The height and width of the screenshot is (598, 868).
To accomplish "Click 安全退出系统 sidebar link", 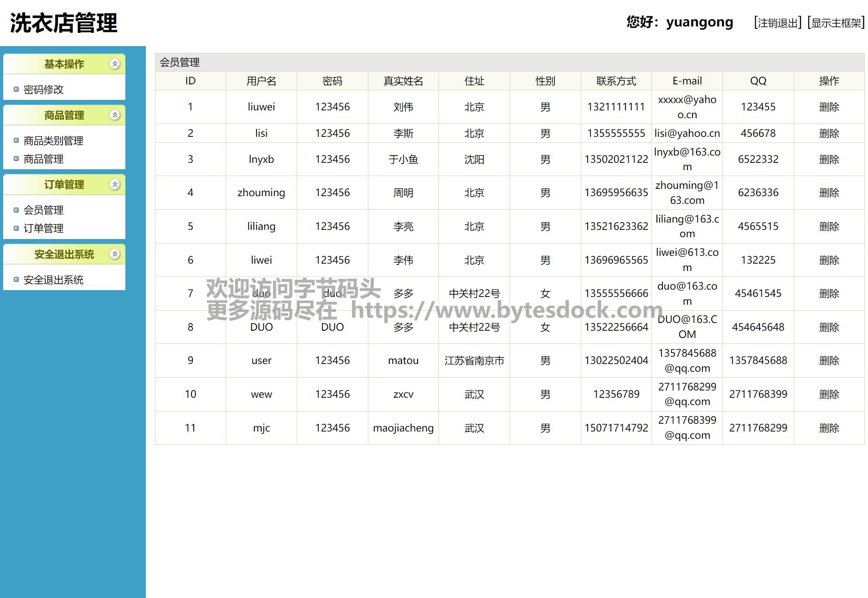I will click(53, 280).
